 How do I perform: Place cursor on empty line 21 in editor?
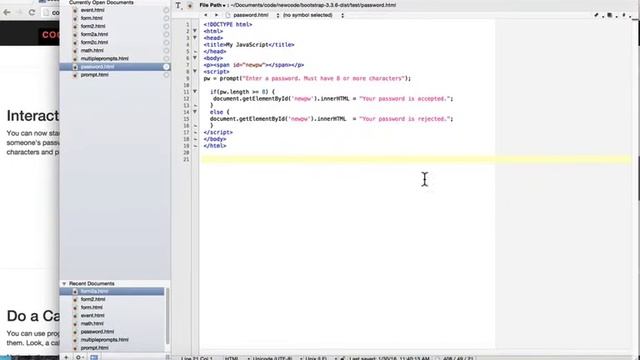pos(416,159)
